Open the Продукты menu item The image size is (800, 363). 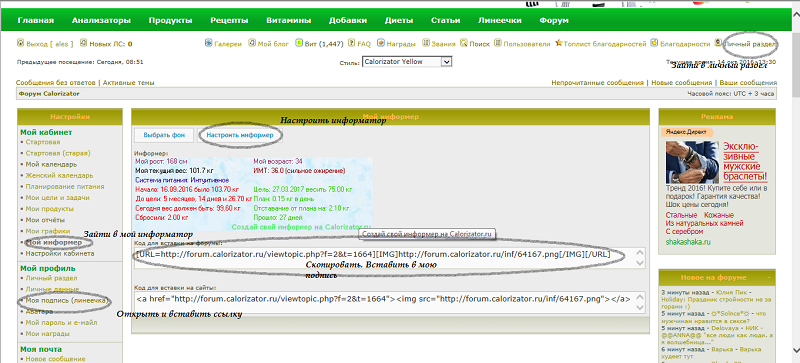click(170, 21)
